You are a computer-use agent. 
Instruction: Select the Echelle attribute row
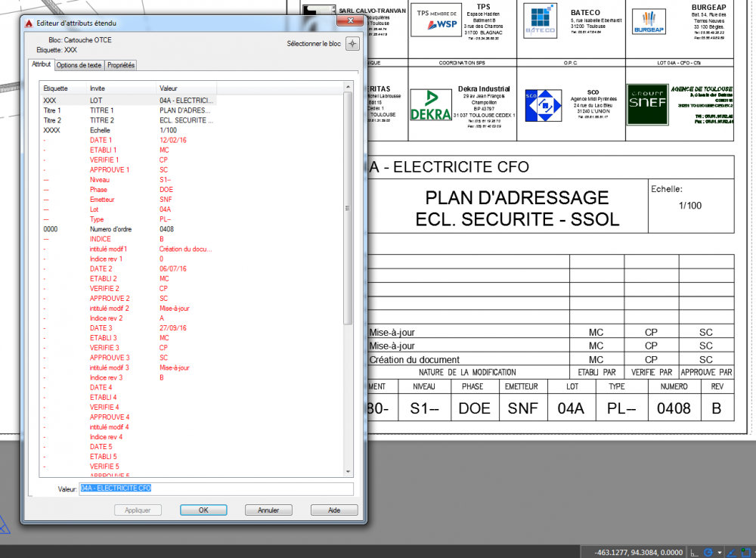point(128,130)
